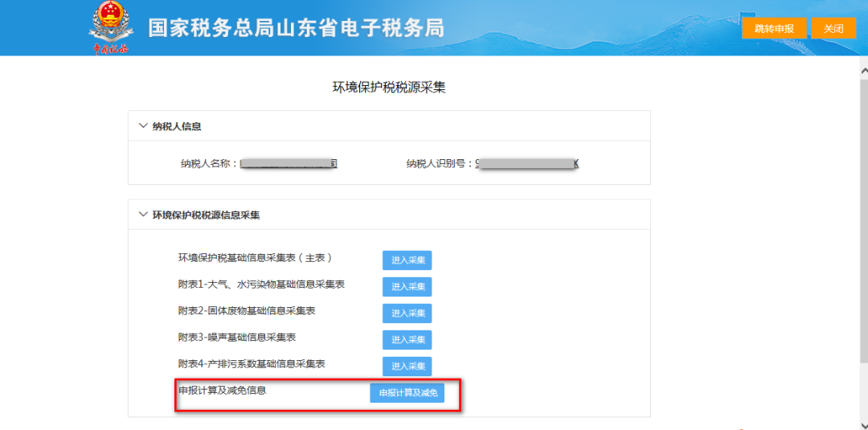868x430 pixels.
Task: Click the 申报计算及减免 button
Action: 407,393
